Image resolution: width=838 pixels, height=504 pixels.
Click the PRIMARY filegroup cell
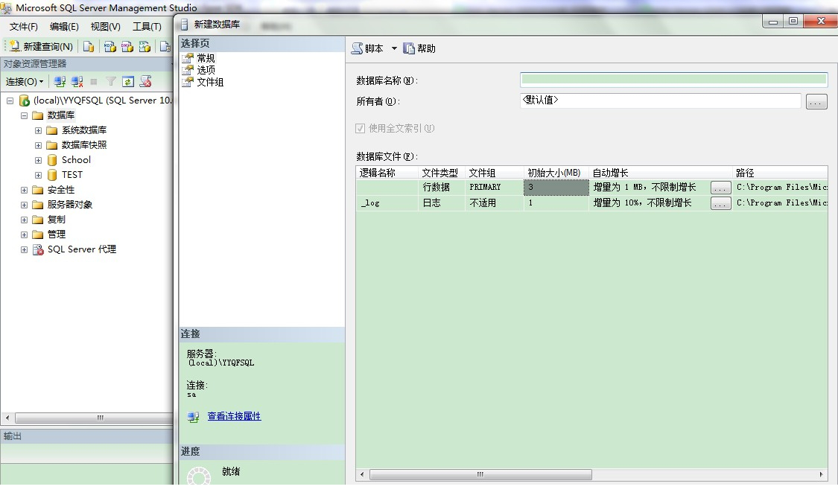coord(495,188)
